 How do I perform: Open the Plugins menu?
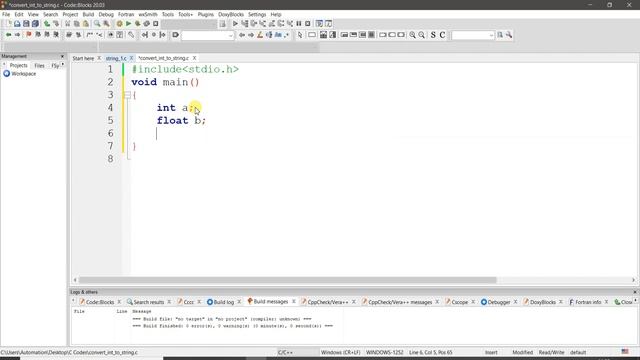coord(206,14)
